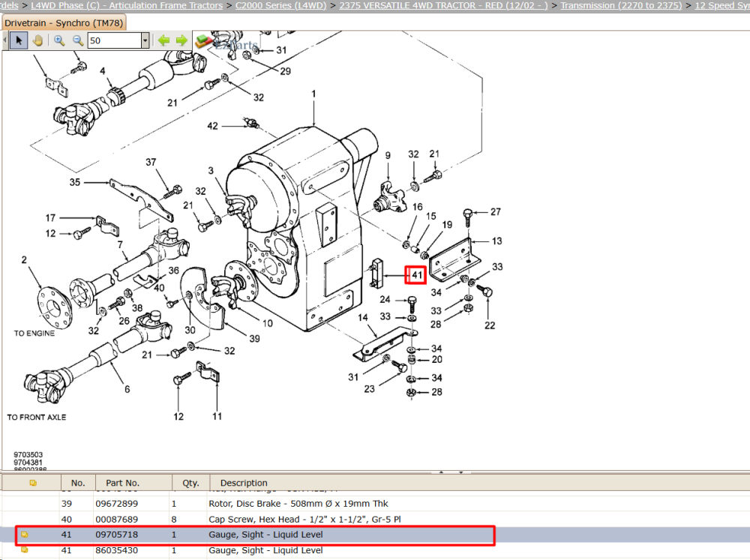Collapse toolbar using small gray left arrow
The height and width of the screenshot is (560, 750).
coord(4,40)
